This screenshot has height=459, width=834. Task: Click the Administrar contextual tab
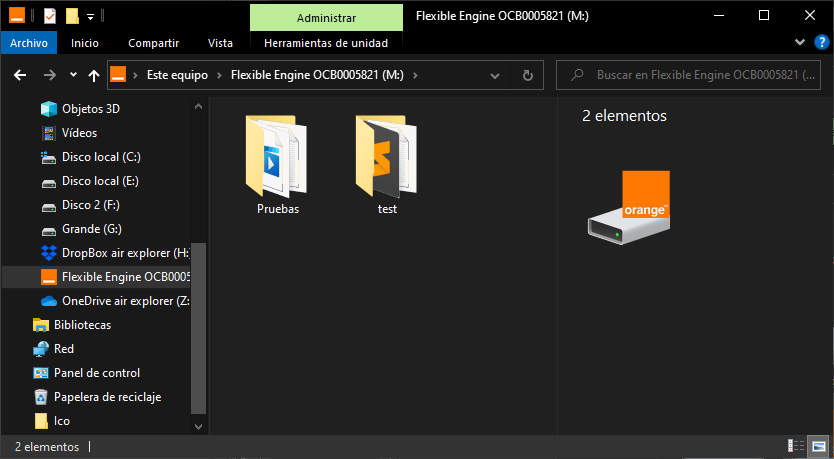click(326, 18)
